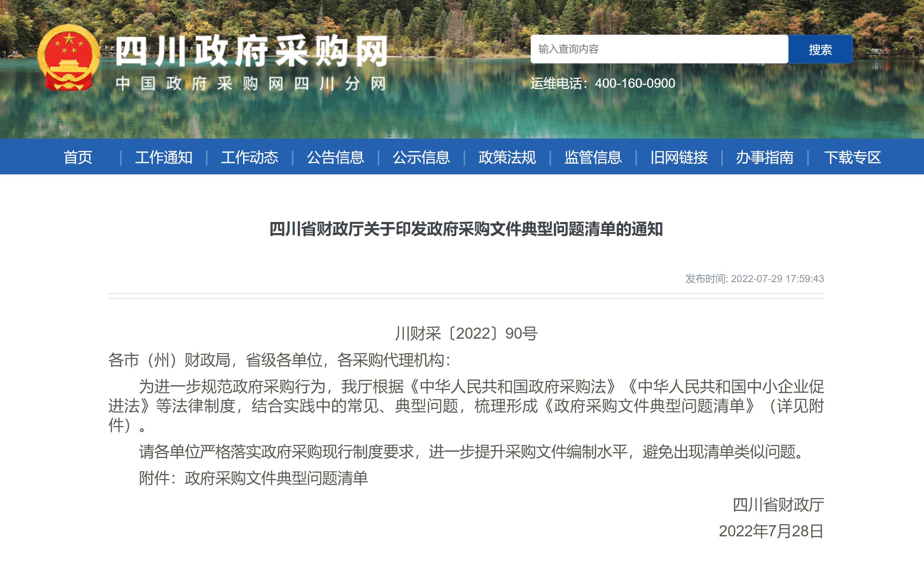Click document number 川财采〔2022〕90号
Viewport: 924px width, 565px height.
point(466,333)
